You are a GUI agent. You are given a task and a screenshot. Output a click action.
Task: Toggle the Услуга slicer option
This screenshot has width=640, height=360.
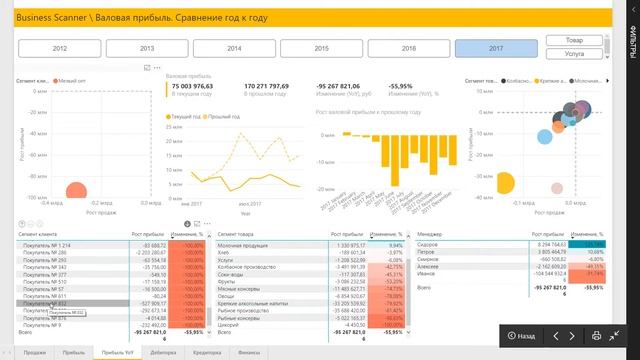click(574, 54)
